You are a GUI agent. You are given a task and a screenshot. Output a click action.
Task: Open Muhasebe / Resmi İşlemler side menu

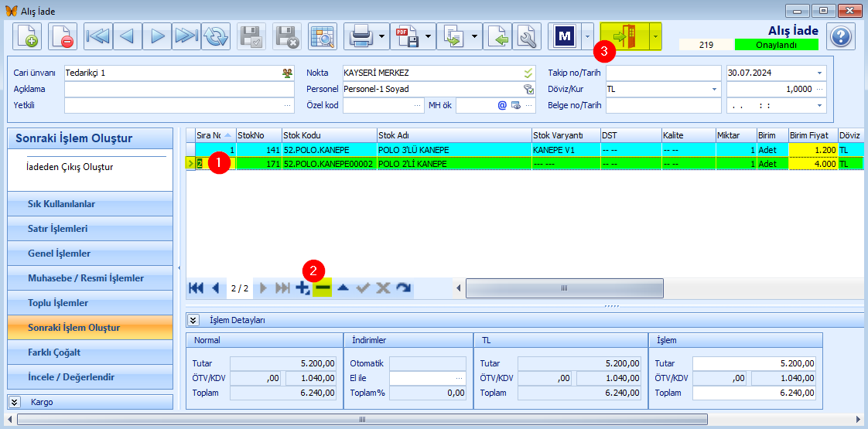point(91,278)
